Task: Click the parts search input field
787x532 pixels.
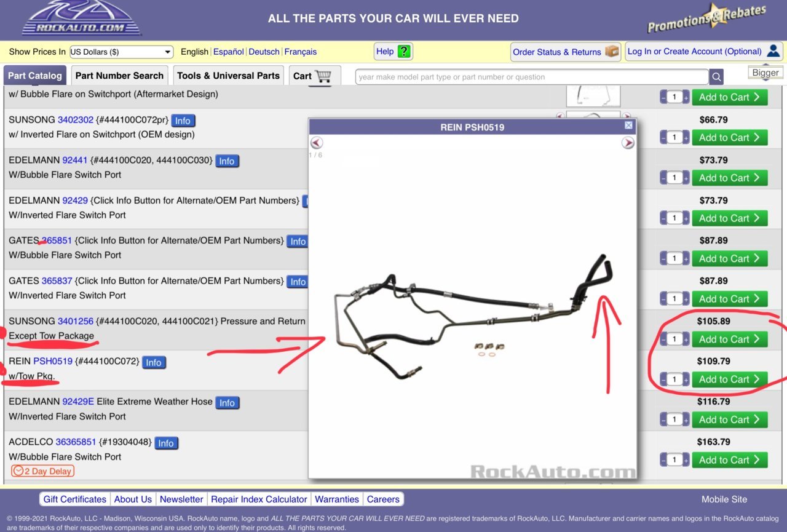Action: [x=532, y=77]
